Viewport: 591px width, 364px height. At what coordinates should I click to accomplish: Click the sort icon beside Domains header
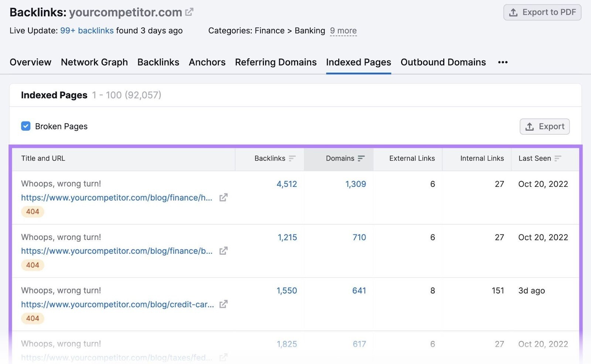point(361,158)
